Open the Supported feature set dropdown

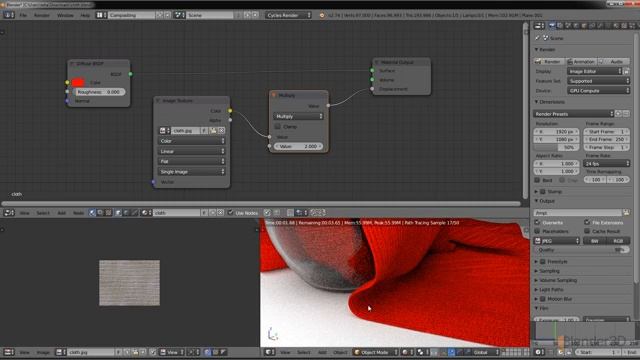(x=598, y=81)
